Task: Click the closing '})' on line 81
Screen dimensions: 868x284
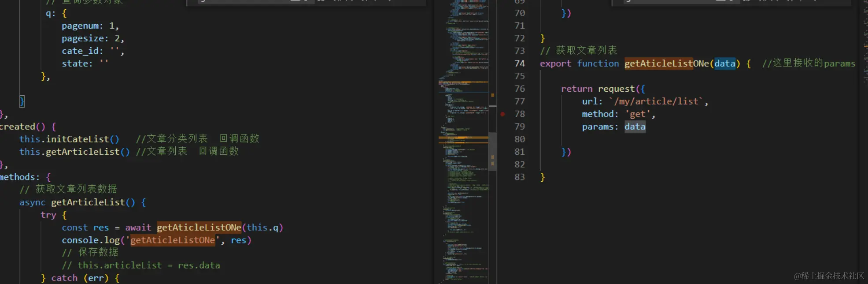Action: (x=566, y=152)
